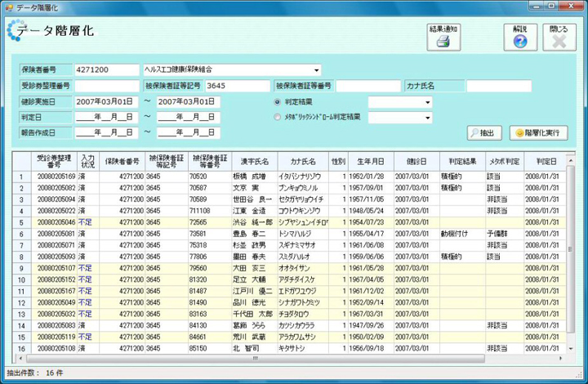Click the kana キタサトシ

click(292, 348)
